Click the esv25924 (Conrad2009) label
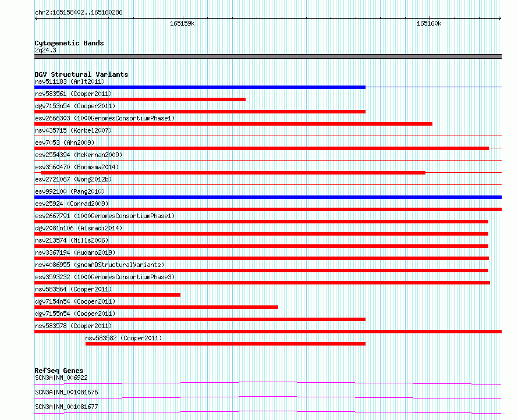Screen dimensions: 518x420 click(72, 204)
